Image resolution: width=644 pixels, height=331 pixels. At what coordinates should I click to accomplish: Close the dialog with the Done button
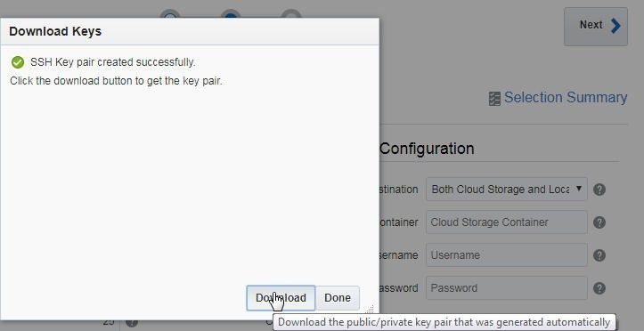(x=338, y=298)
